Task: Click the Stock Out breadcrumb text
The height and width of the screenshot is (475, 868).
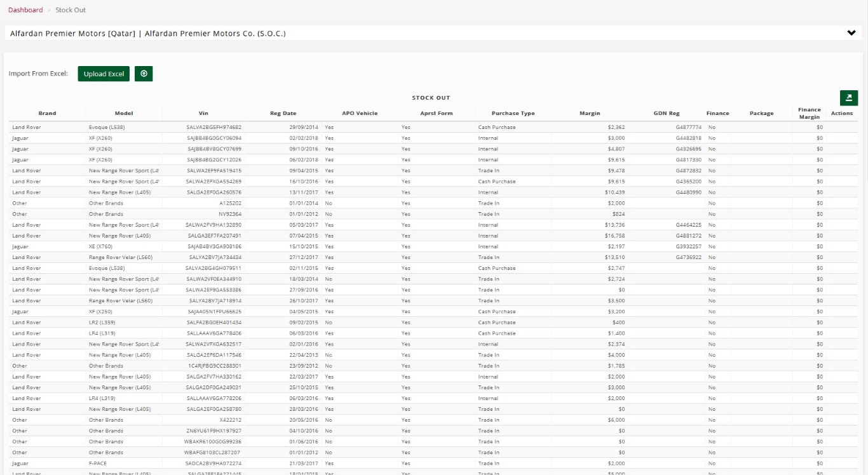Action: click(71, 10)
